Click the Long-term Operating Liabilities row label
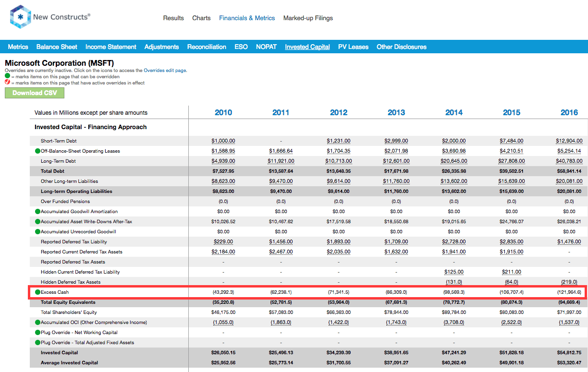Viewport: 588px width, 372px height. (x=76, y=192)
